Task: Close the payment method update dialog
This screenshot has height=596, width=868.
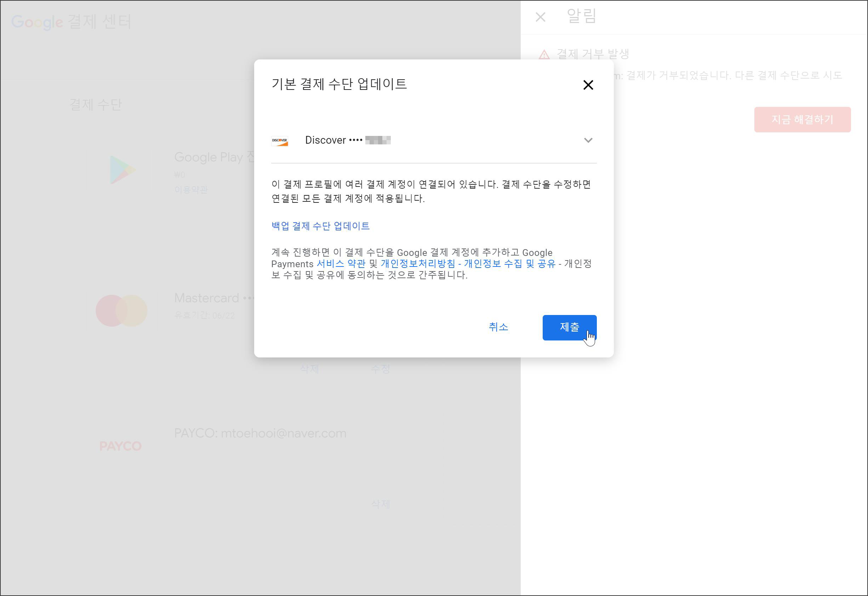Action: [x=588, y=85]
